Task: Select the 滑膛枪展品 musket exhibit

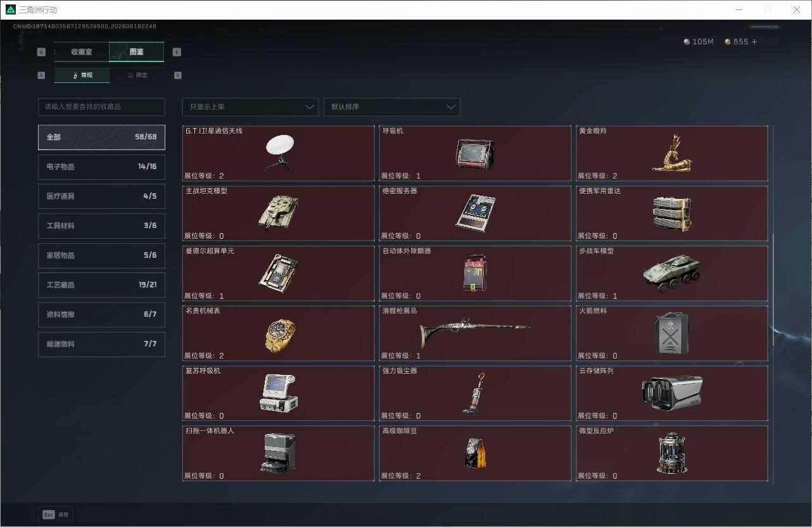Action: pos(475,334)
